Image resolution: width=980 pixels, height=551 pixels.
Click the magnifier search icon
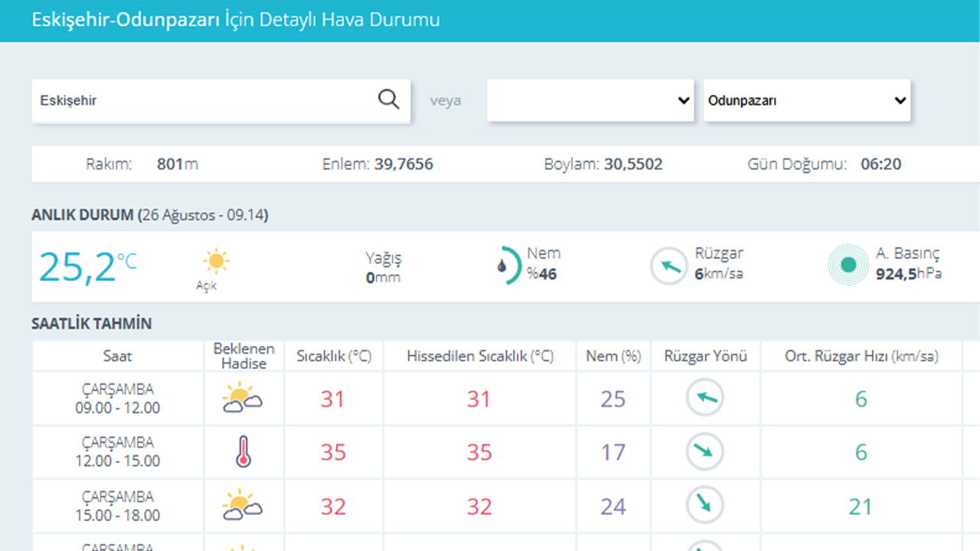[389, 99]
